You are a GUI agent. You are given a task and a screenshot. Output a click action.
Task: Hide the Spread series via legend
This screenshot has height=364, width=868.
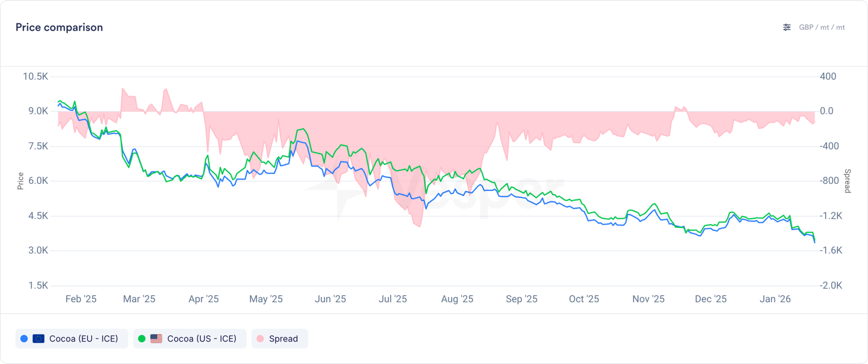[283, 339]
